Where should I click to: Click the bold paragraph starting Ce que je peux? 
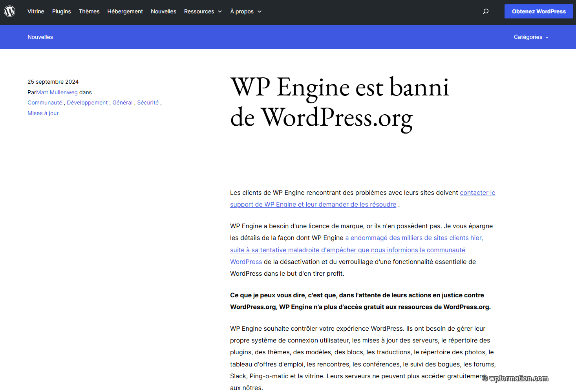coord(360,301)
